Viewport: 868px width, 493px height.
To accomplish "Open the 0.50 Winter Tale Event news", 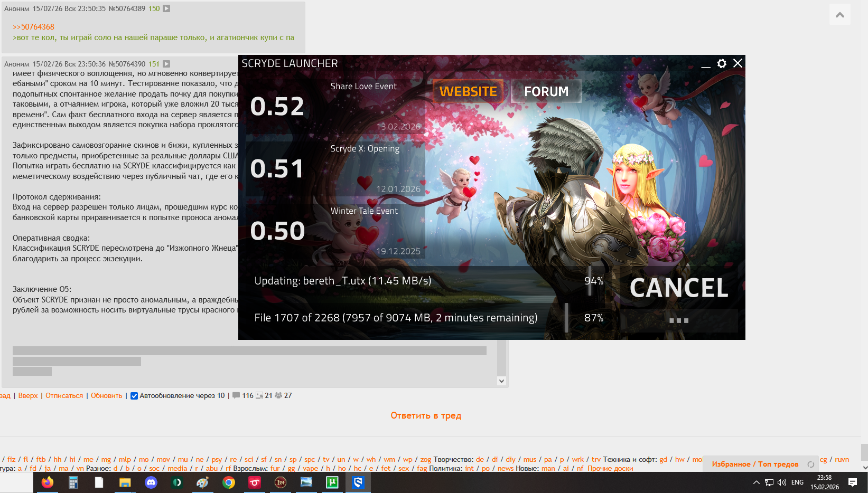I will pyautogui.click(x=335, y=231).
